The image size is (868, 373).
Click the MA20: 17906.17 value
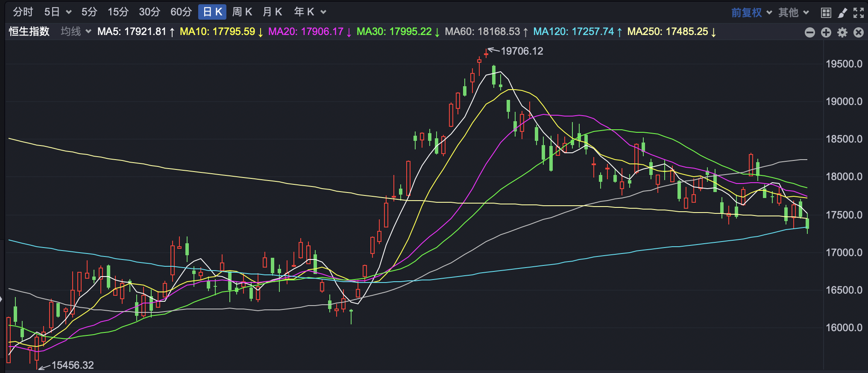point(310,32)
